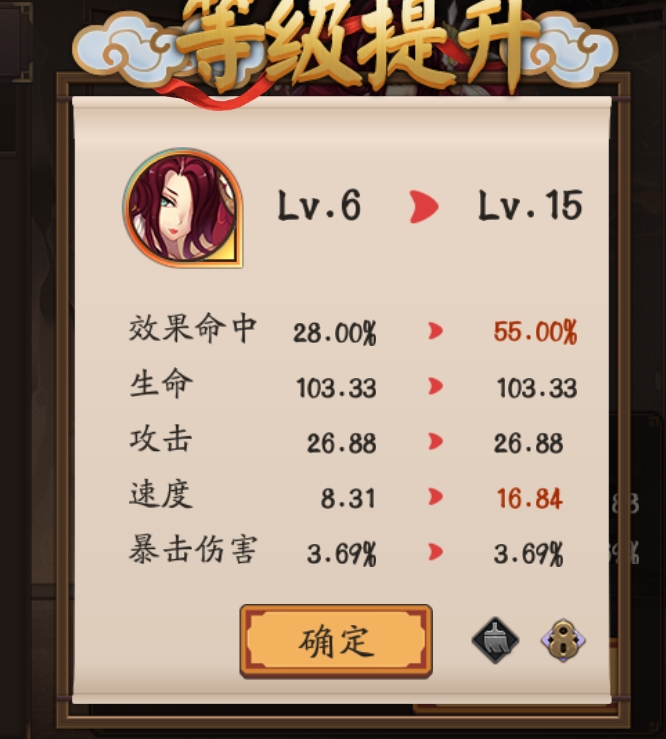666x739 pixels.
Task: Click the 攻击 stat label
Action: 161,439
